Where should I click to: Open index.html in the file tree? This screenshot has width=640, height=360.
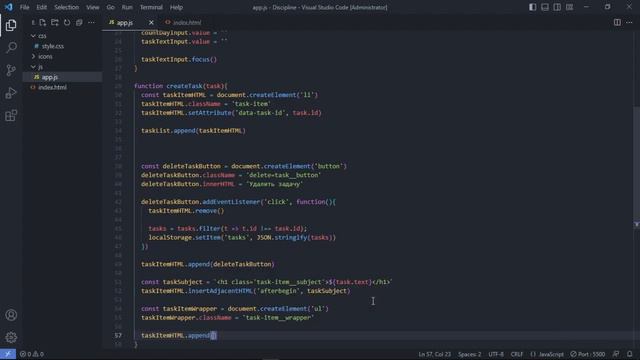(52, 87)
